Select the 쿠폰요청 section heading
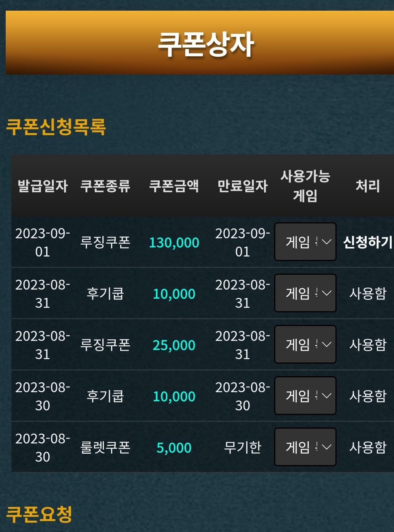The height and width of the screenshot is (532, 394). [x=39, y=514]
